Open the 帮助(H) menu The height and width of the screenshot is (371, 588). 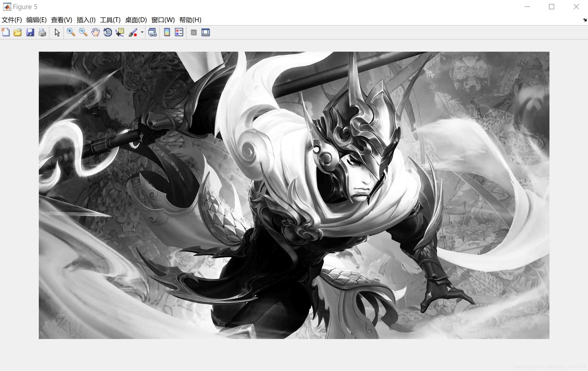[190, 20]
